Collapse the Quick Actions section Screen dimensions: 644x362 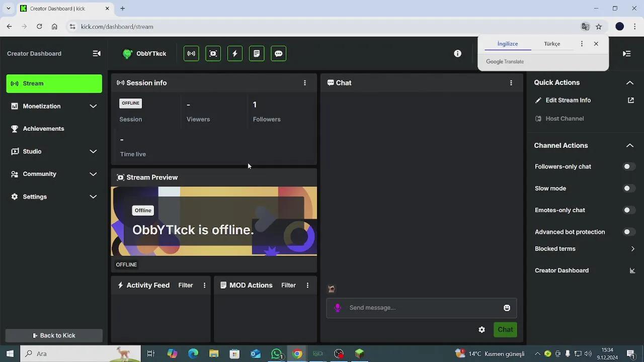[629, 82]
